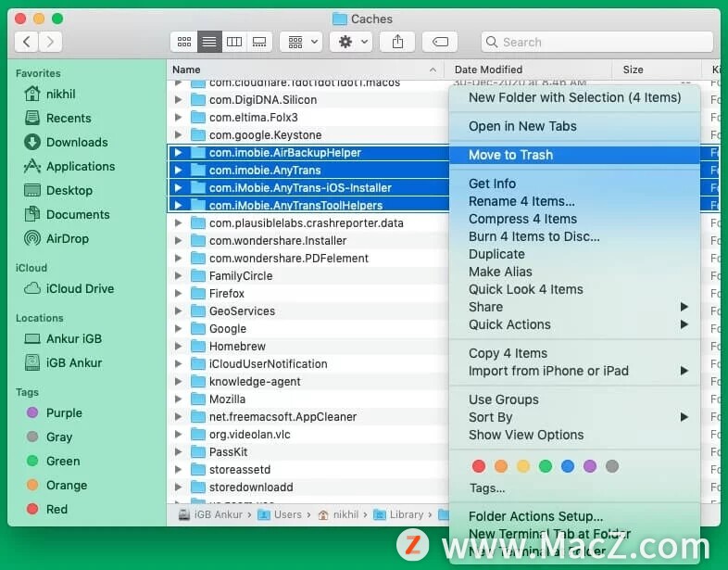Expand the Homebrew folder
The height and width of the screenshot is (570, 728).
[178, 347]
